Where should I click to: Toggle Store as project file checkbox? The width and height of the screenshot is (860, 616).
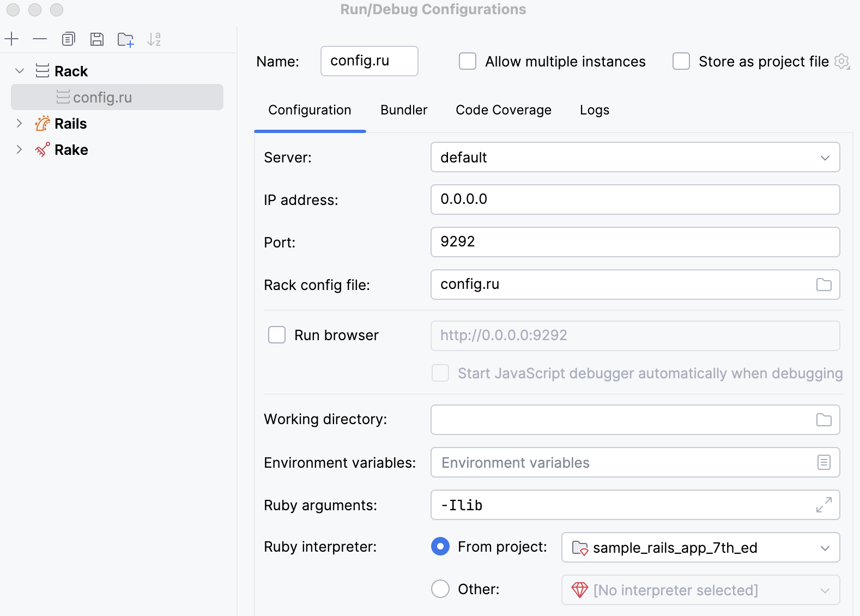click(681, 61)
